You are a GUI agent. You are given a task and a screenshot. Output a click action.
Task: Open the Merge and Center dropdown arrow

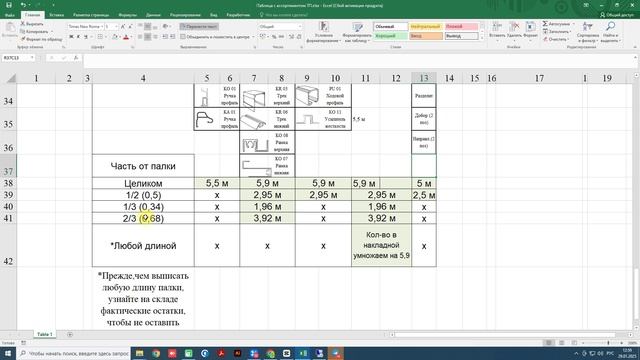tap(253, 37)
